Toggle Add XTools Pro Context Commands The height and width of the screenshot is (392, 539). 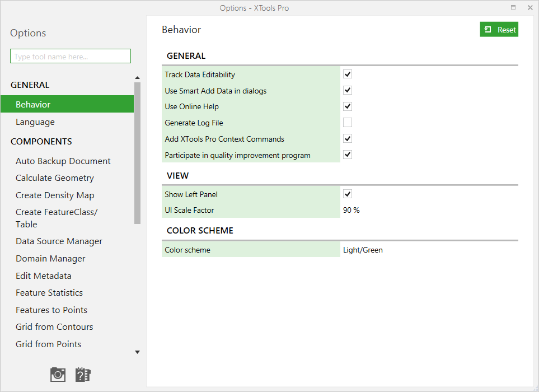point(348,138)
